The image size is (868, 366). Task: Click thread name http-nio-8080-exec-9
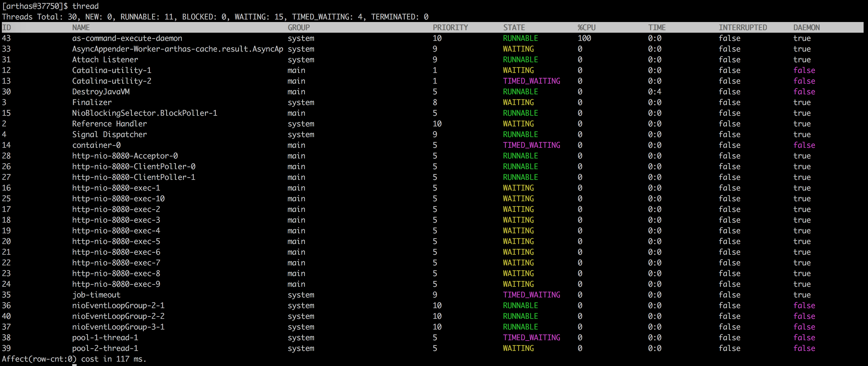coord(116,284)
